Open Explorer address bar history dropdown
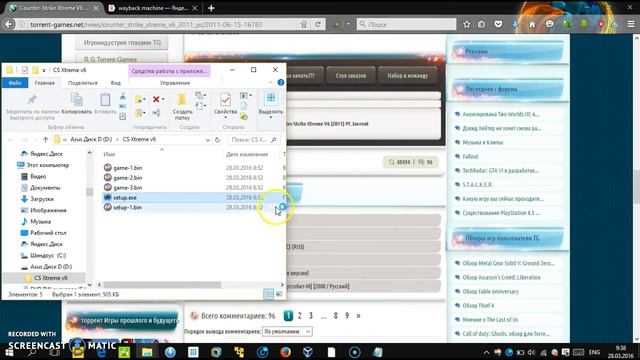Viewport: 640px width, 360px height. pyautogui.click(x=208, y=140)
